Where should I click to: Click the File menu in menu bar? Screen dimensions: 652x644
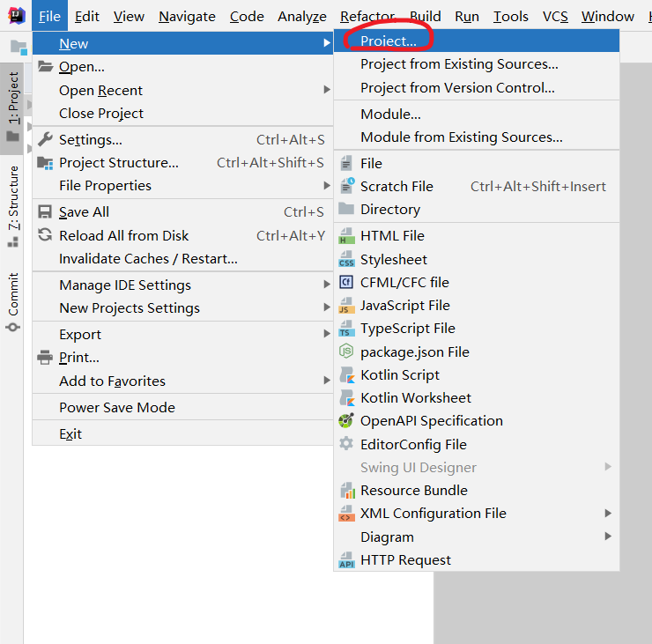click(49, 16)
